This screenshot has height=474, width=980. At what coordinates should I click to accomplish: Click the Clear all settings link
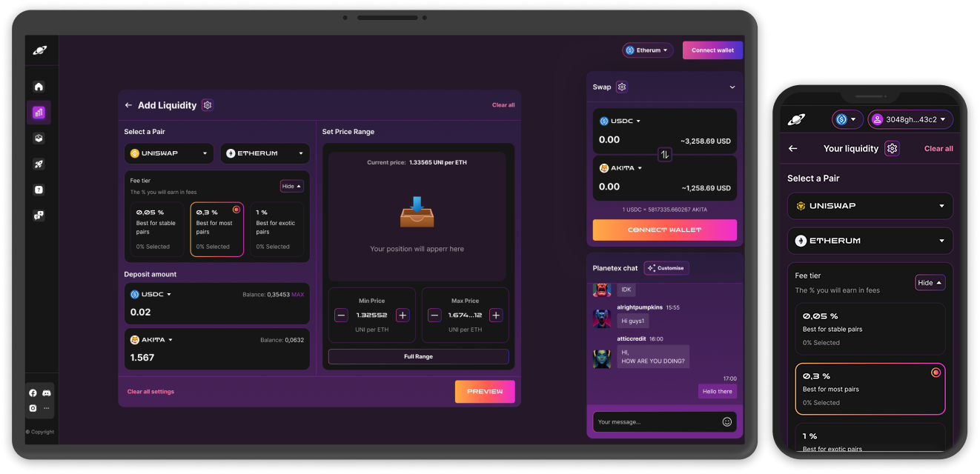[150, 392]
